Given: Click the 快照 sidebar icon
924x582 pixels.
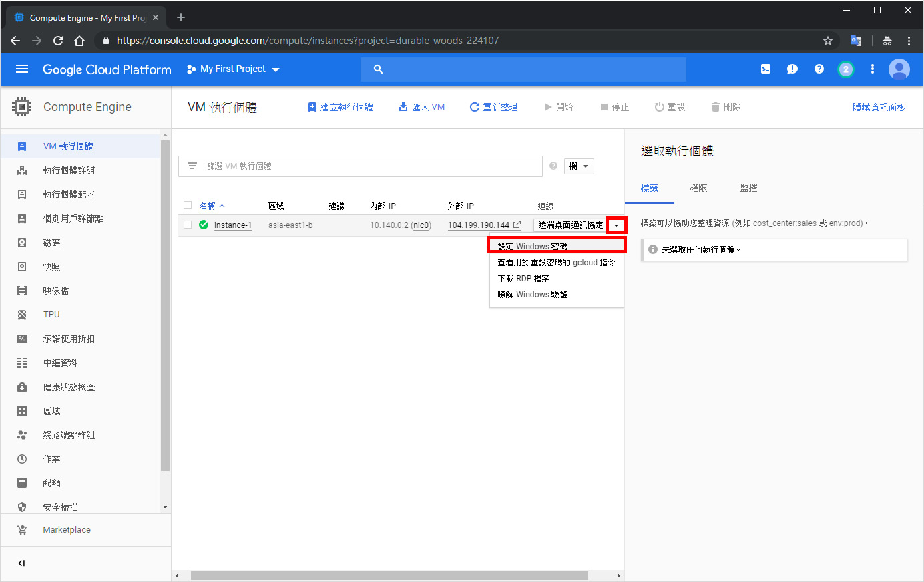Looking at the screenshot, I should tap(22, 267).
